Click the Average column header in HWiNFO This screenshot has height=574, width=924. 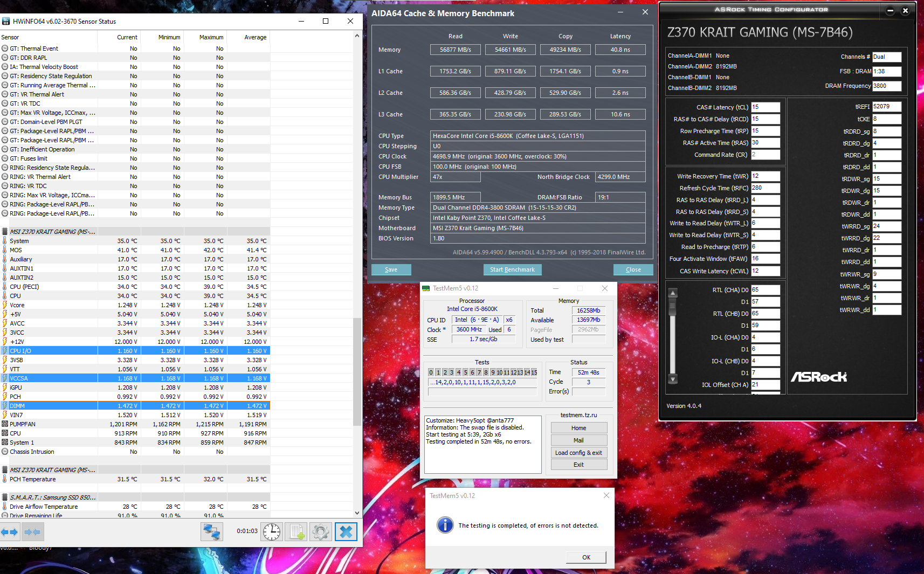tap(249, 37)
